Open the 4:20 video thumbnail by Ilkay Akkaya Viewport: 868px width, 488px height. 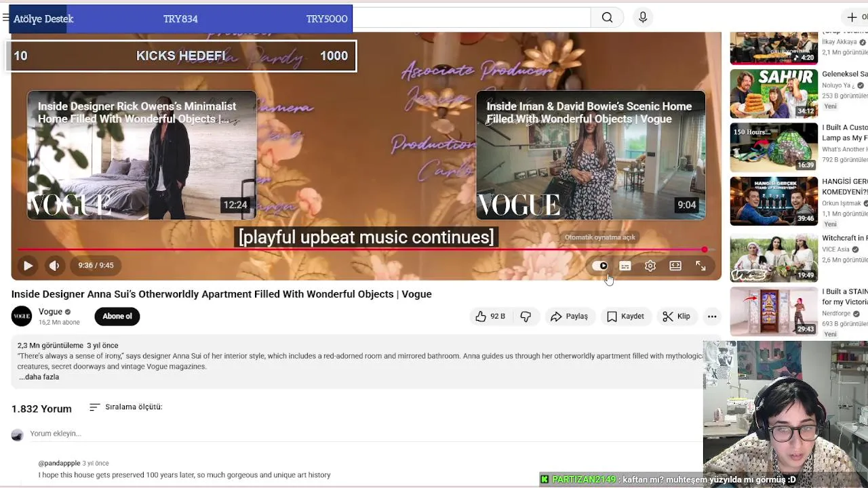(x=774, y=48)
